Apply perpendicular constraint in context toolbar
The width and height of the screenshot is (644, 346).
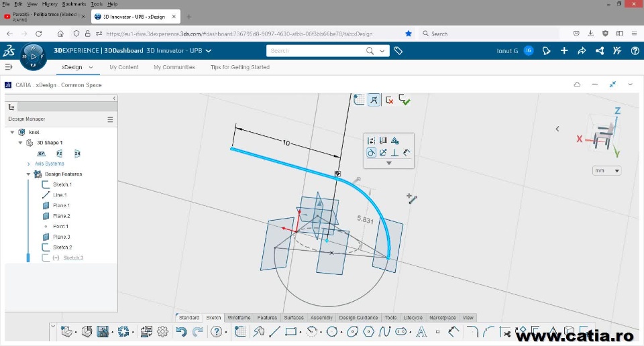pyautogui.click(x=394, y=153)
